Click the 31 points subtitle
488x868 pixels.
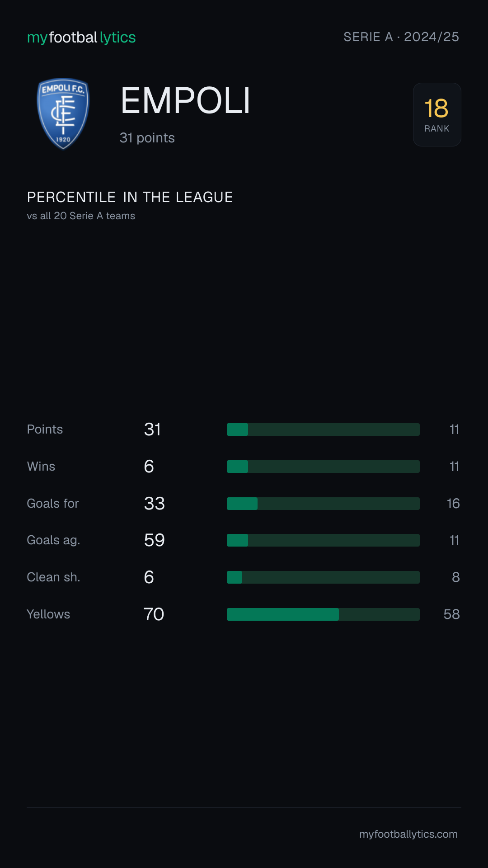147,138
